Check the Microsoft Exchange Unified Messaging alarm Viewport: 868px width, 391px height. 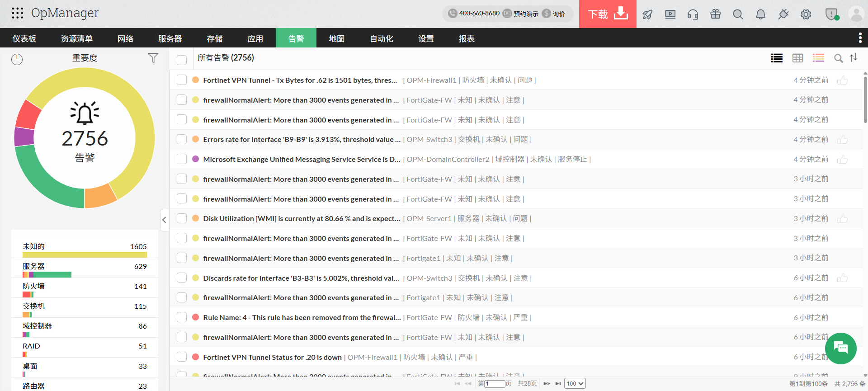(182, 159)
